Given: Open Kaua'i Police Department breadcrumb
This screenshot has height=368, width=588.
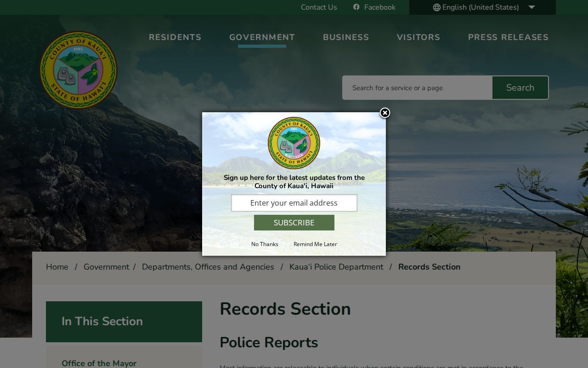Looking at the screenshot, I should pyautogui.click(x=336, y=267).
